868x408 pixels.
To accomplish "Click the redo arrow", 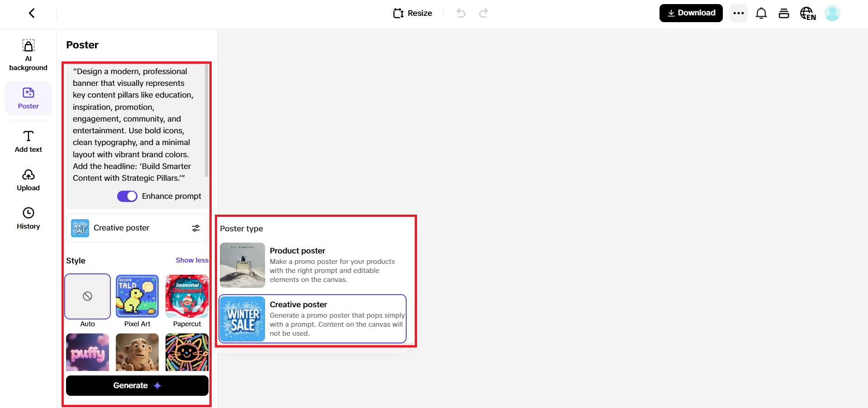I will 484,13.
